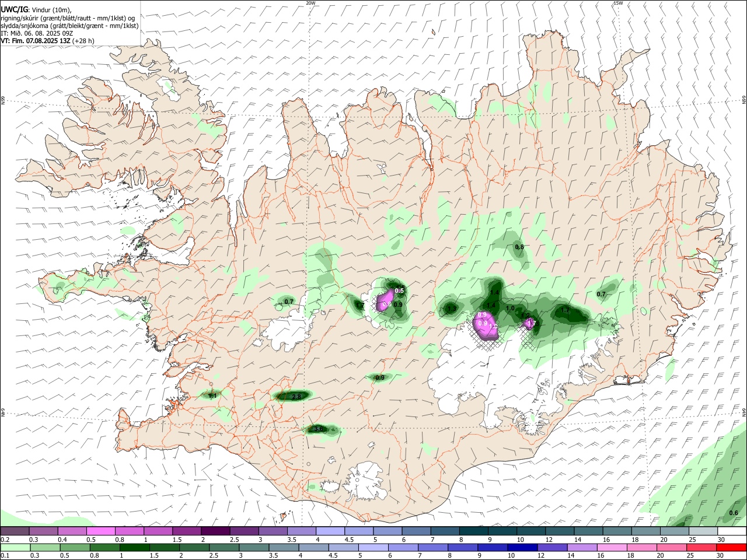This screenshot has width=747, height=560.
Task: Click the 1.1 precipitation value on the map
Action: click(212, 395)
